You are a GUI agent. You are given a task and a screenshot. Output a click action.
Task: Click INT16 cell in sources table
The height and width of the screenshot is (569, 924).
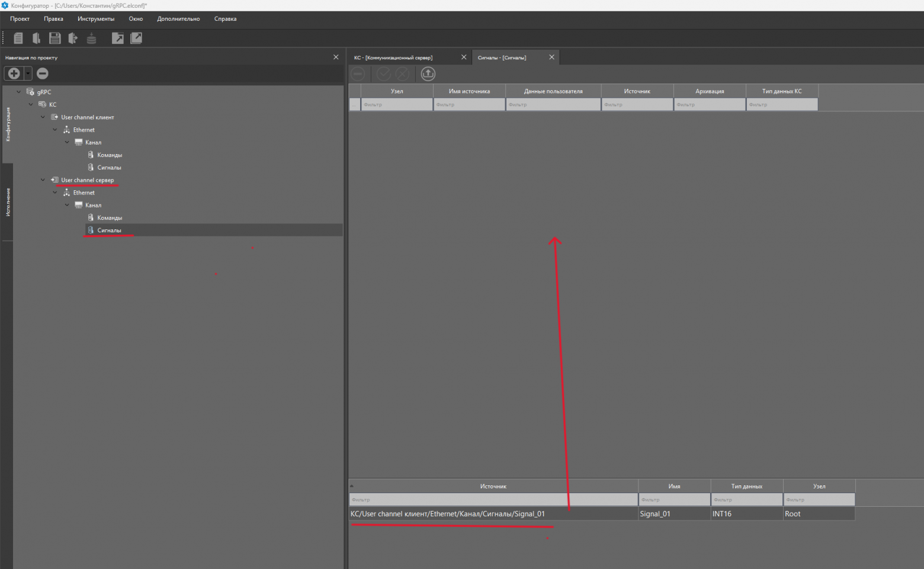[746, 514]
